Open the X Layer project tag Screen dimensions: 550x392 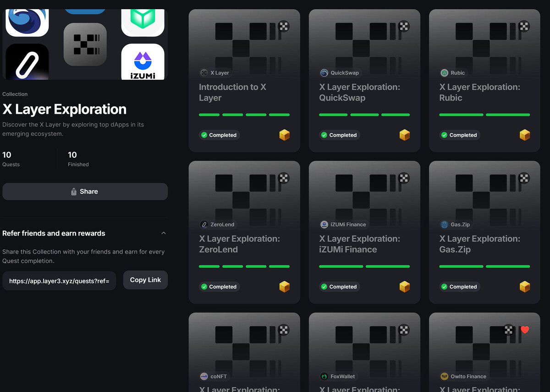coord(215,73)
